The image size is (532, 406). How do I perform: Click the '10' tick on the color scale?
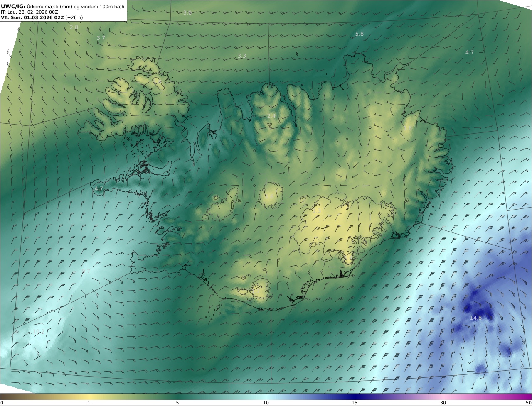[266, 403]
